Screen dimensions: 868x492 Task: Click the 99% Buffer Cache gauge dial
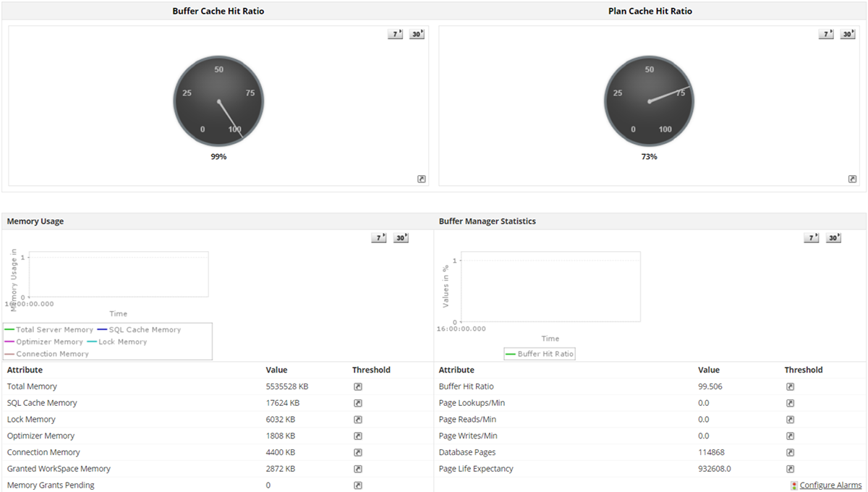pyautogui.click(x=218, y=101)
